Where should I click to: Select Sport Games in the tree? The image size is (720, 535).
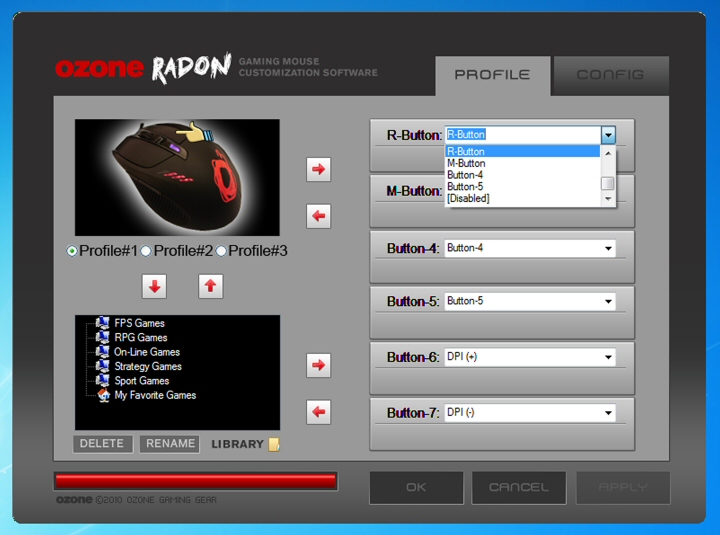142,381
